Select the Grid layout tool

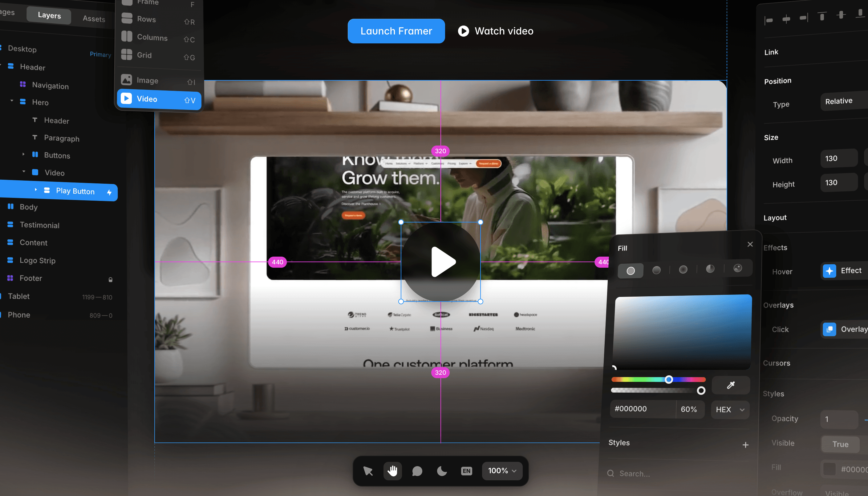click(x=144, y=55)
